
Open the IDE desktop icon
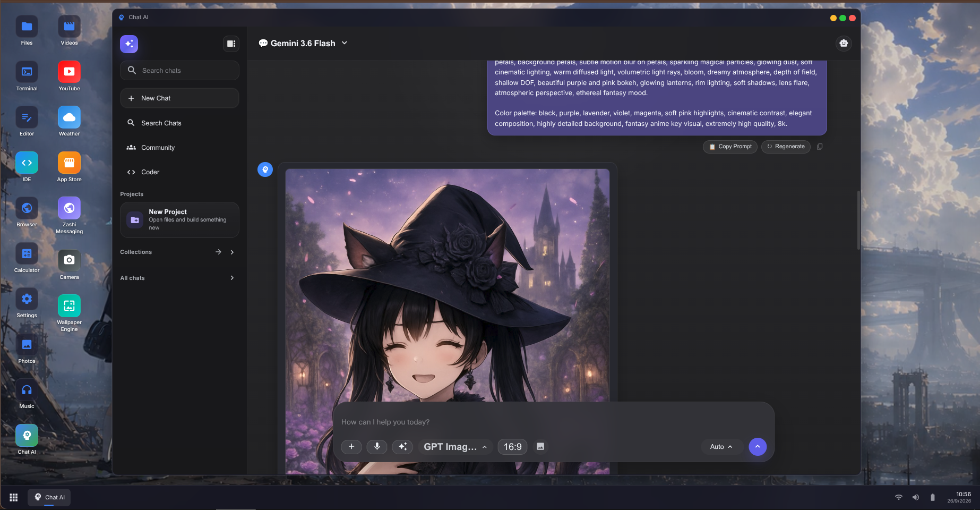pos(27,167)
